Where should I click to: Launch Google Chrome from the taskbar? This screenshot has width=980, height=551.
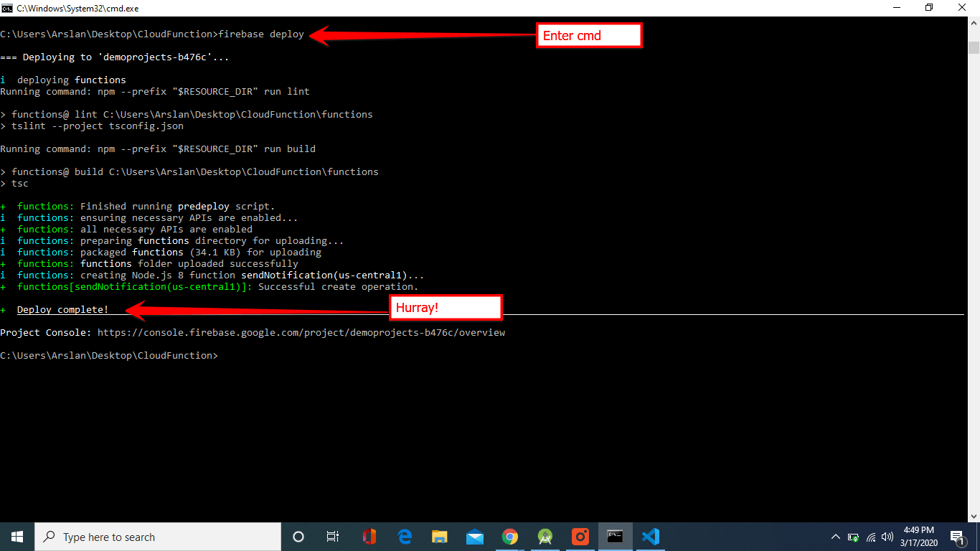(510, 537)
